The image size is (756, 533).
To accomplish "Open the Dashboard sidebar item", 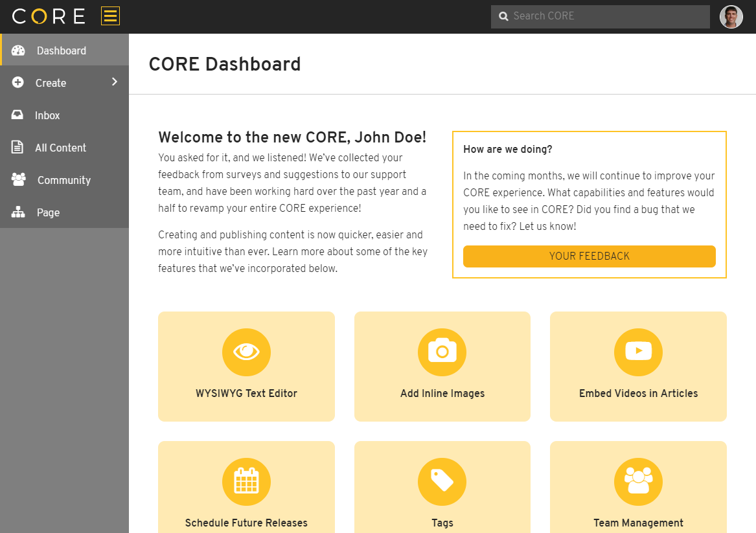I will coord(61,51).
